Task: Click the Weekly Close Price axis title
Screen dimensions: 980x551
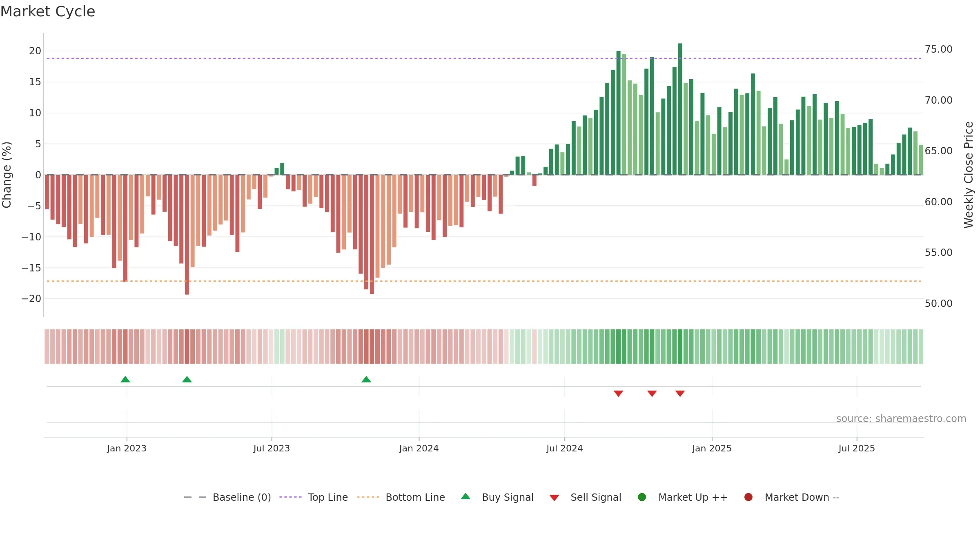Action: point(969,175)
